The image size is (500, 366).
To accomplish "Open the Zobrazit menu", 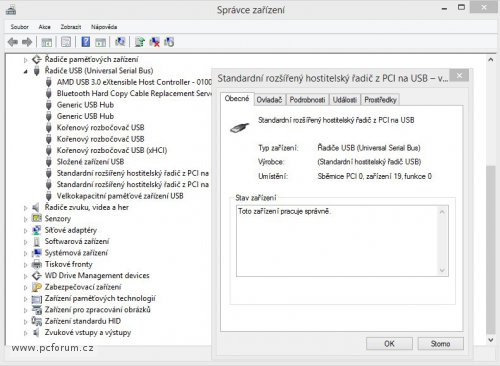I will tap(71, 27).
